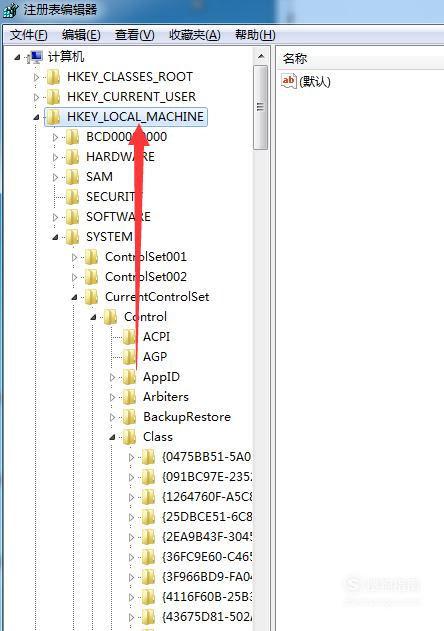
Task: Open the 帮助(H) menu
Action: [x=255, y=35]
